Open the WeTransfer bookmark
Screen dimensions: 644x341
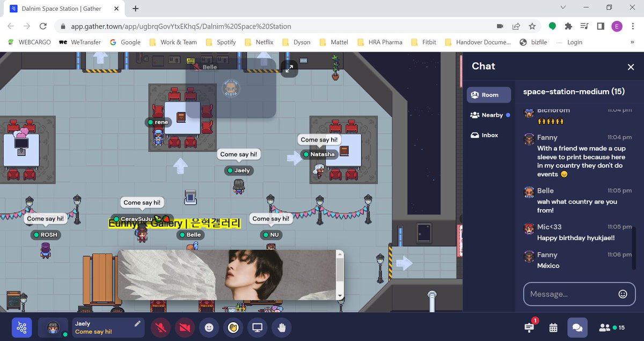79,42
